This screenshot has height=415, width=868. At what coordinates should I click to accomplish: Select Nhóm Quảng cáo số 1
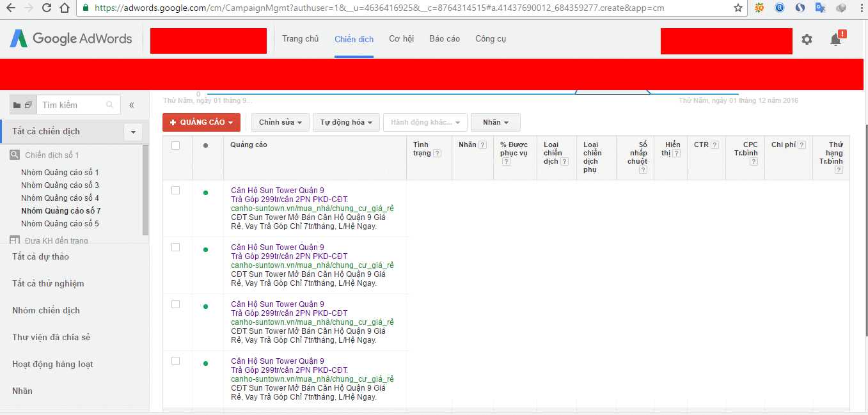(x=60, y=173)
